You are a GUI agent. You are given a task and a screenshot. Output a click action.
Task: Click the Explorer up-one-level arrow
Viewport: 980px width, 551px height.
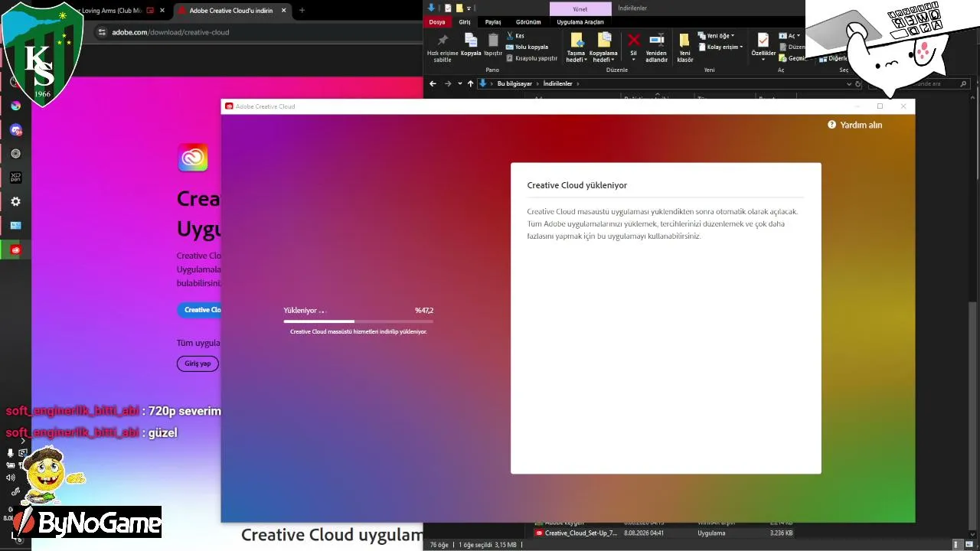click(x=470, y=83)
